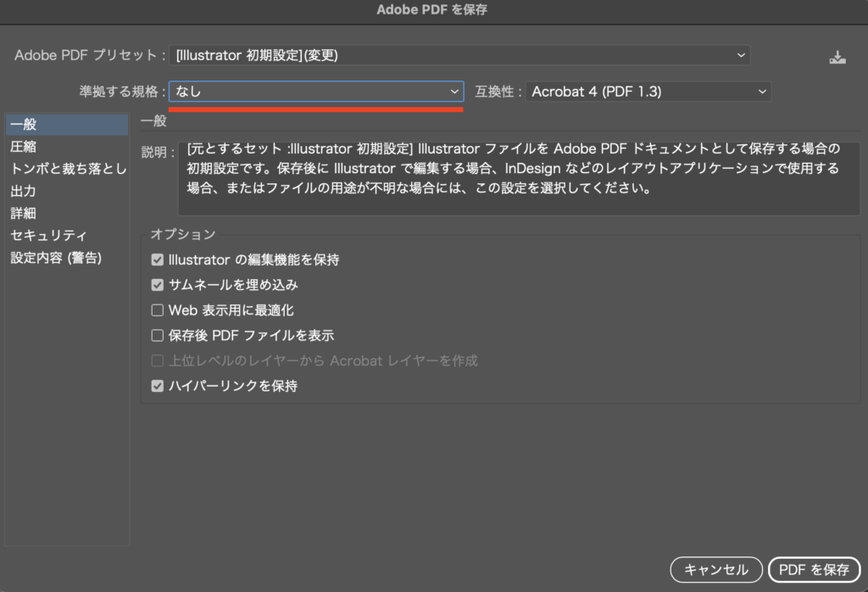This screenshot has height=592, width=868.
Task: Open the Adobe PDF プリセット dropdown
Action: pos(459,56)
